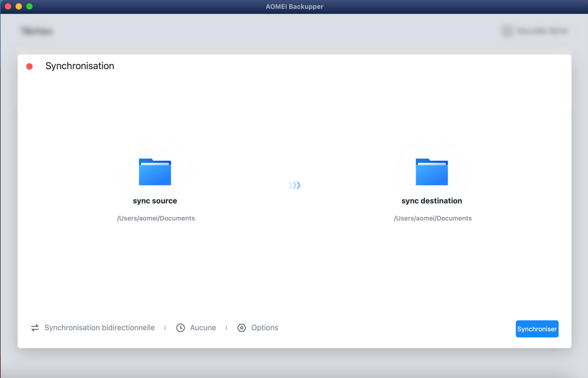Open Synchronisation bidirectionnelle mode selector
The height and width of the screenshot is (378, 588).
tap(99, 328)
